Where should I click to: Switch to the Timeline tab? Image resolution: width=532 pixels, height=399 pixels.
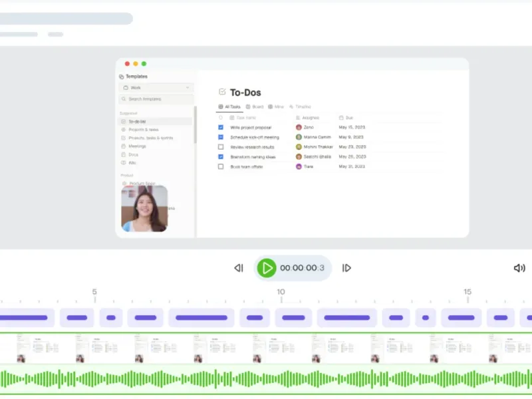pos(300,106)
